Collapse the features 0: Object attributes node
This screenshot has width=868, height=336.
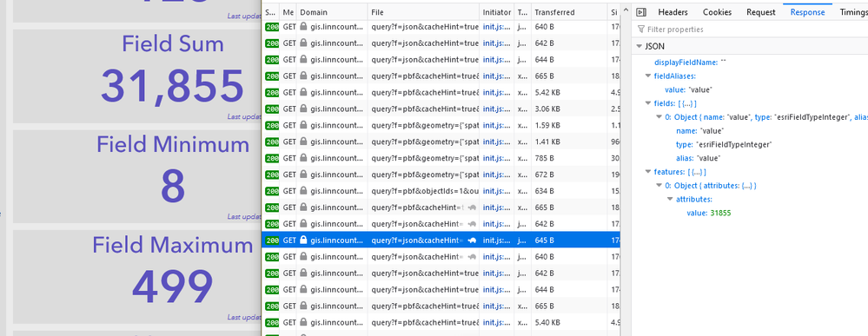point(659,186)
